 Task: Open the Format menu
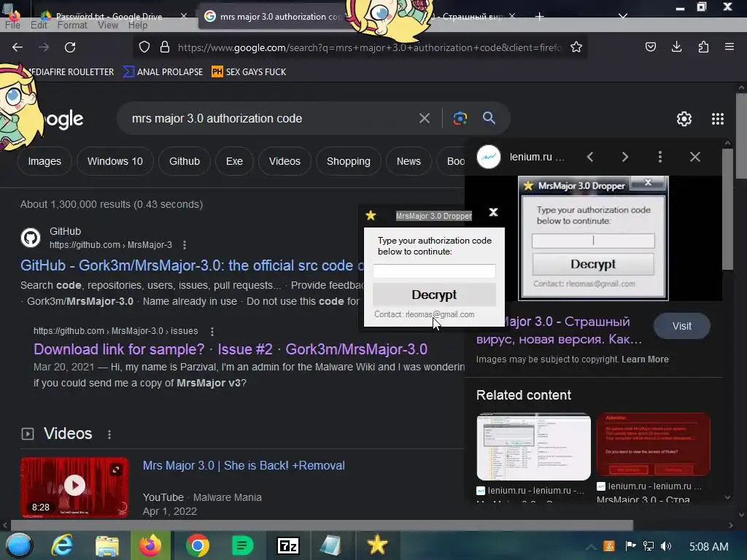(x=72, y=26)
